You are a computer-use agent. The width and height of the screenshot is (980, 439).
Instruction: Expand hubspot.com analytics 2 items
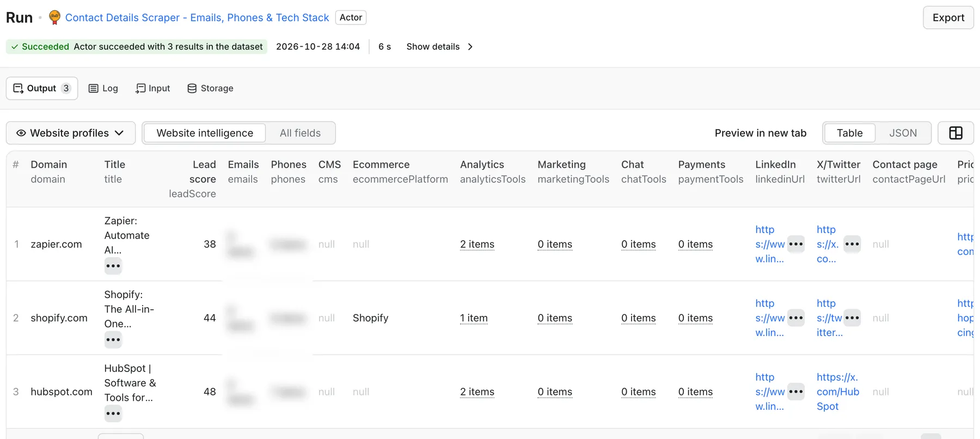pyautogui.click(x=477, y=392)
